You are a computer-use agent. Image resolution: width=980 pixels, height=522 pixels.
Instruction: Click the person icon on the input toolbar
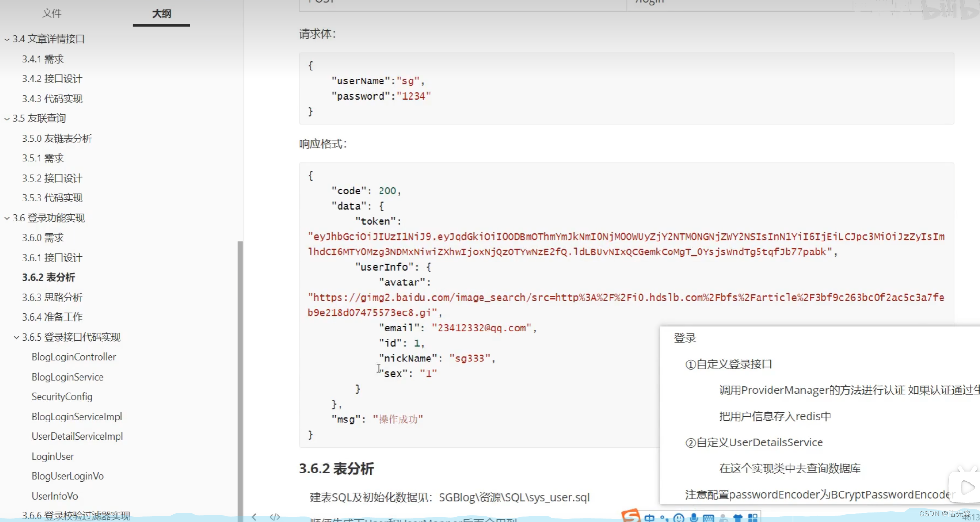[x=723, y=518]
